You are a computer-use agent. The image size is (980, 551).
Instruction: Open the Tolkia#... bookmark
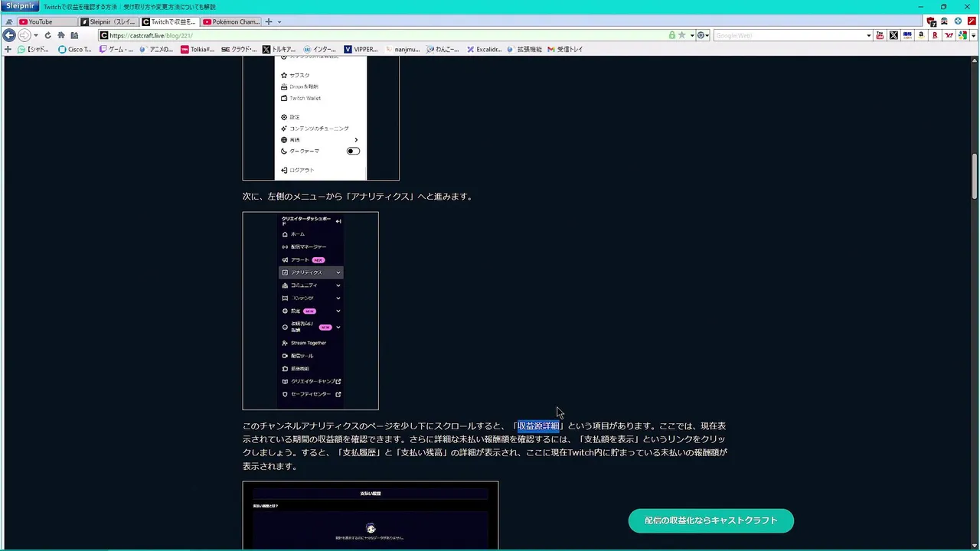pos(198,49)
